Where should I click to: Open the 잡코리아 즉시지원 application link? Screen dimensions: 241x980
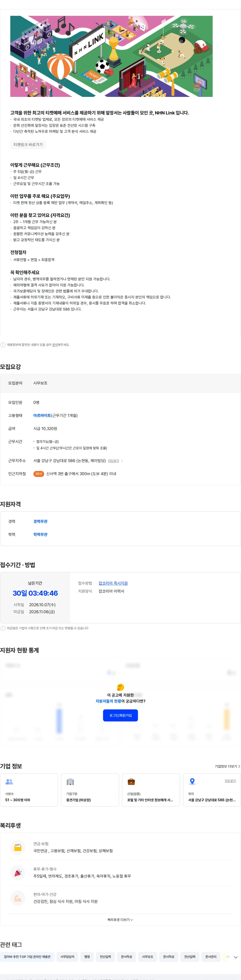(113, 583)
